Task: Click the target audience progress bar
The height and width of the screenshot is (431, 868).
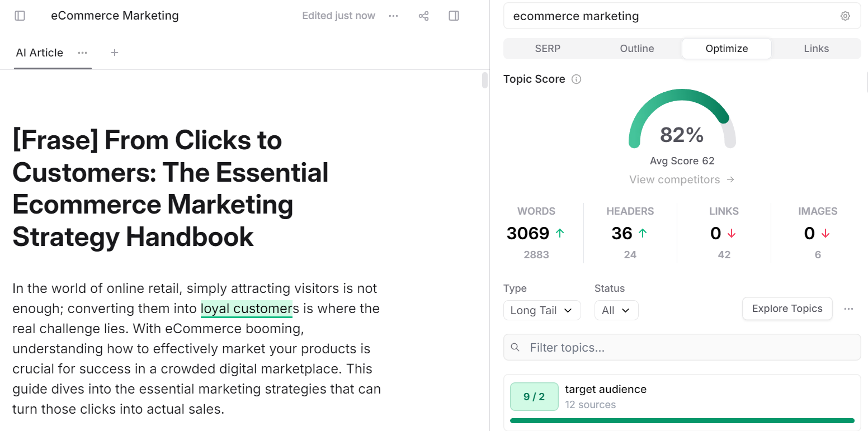Action: [x=682, y=420]
